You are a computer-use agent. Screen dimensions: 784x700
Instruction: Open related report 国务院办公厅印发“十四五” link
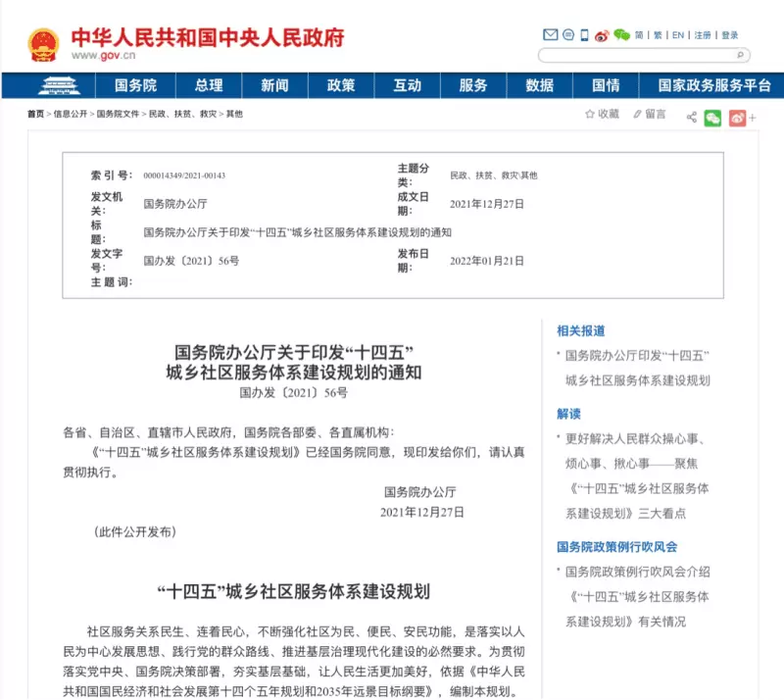(x=638, y=368)
